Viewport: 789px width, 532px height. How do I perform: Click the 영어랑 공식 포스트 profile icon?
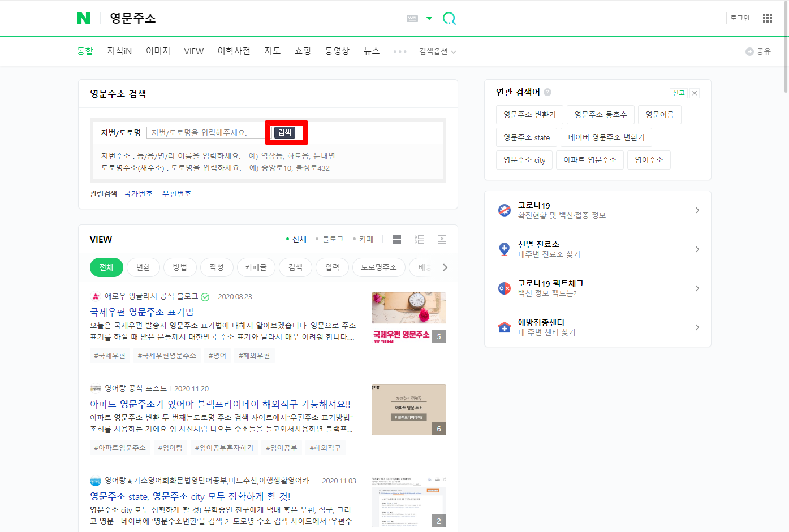96,388
